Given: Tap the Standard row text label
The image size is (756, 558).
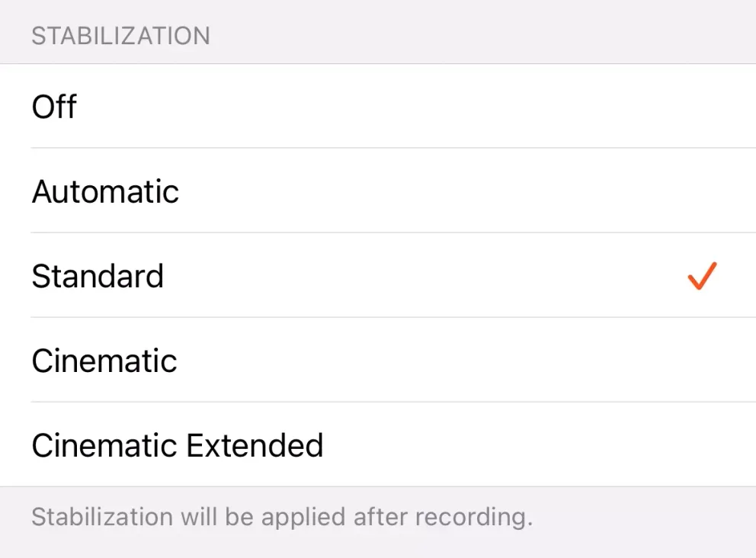Looking at the screenshot, I should (98, 276).
